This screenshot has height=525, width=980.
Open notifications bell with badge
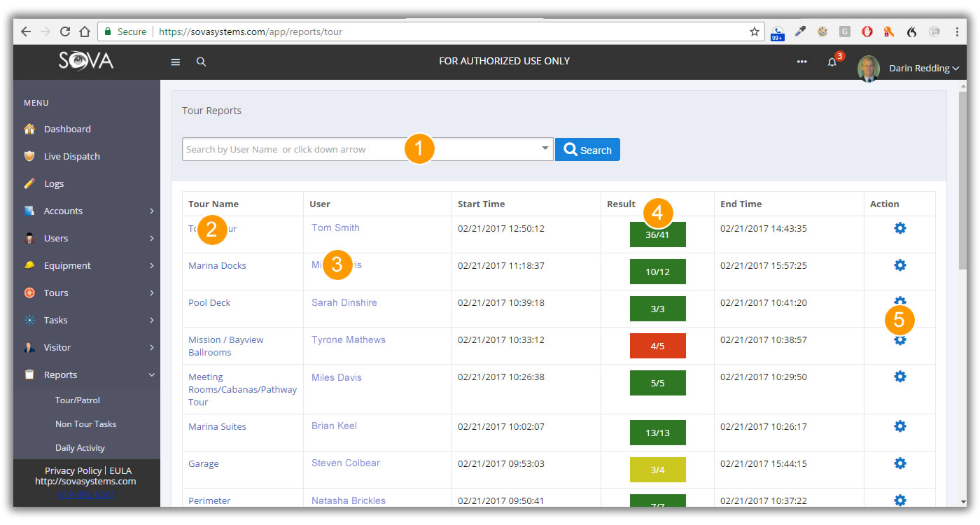tap(833, 60)
